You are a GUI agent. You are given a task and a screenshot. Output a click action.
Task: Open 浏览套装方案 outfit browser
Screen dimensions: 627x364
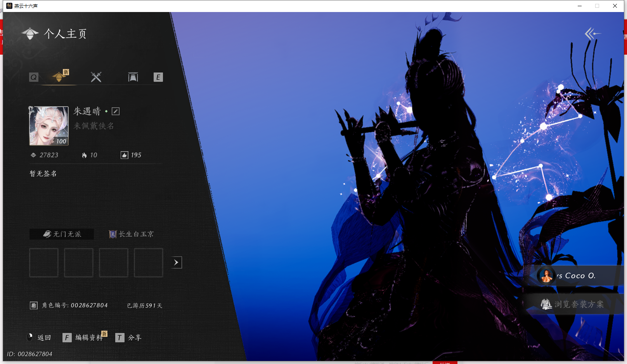pyautogui.click(x=573, y=304)
